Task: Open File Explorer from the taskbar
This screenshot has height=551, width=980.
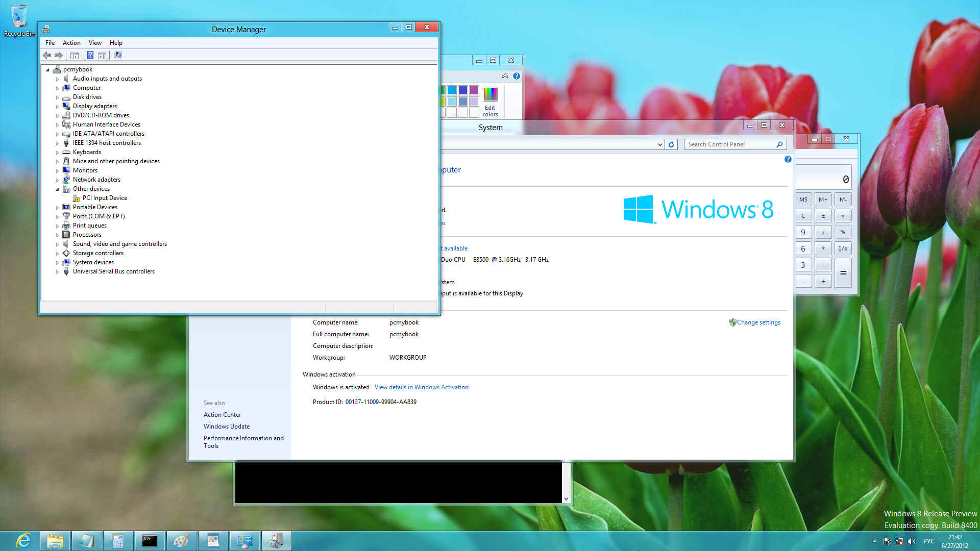Action: 55,541
